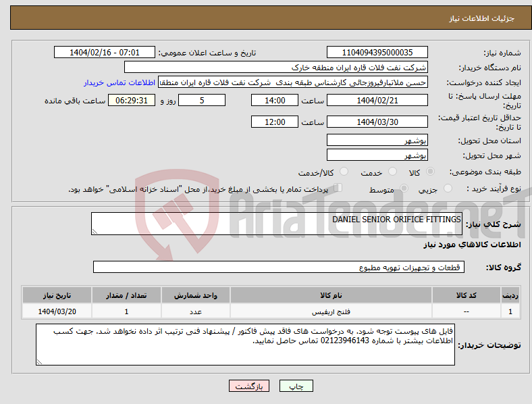Click resize handle of buyer notes textarea
The height and width of the screenshot is (404, 532).
click(39, 362)
